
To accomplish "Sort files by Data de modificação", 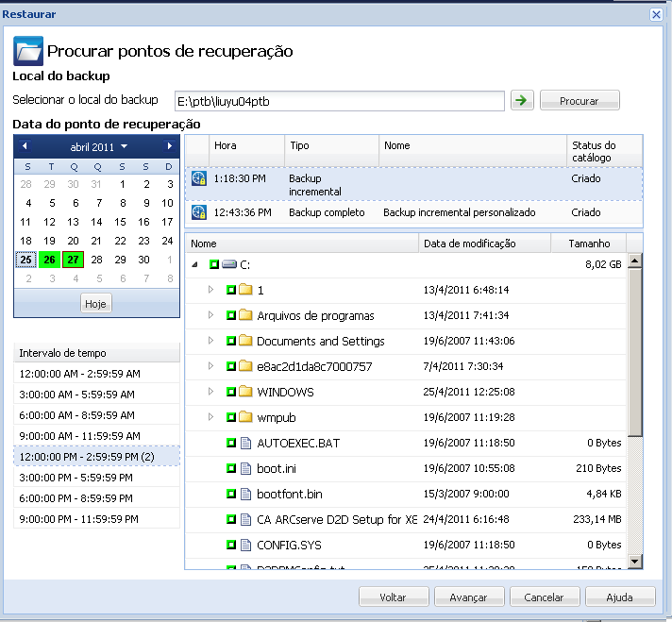I will 485,244.
